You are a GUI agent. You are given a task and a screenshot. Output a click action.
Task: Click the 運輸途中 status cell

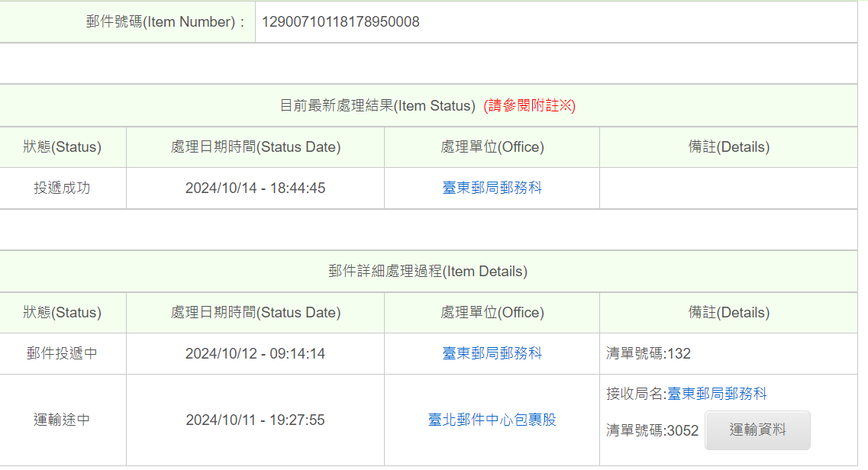click(62, 420)
